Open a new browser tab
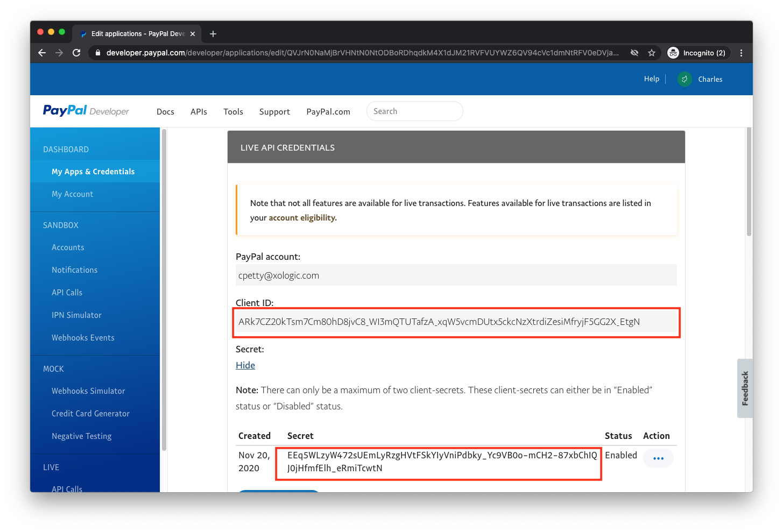Viewport: 783px width, 532px height. click(x=213, y=34)
